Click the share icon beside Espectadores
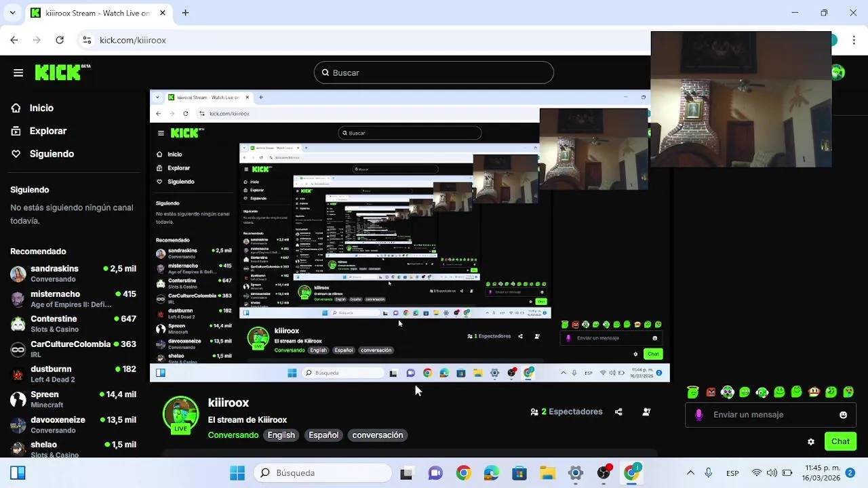The image size is (868, 488). [x=618, y=411]
